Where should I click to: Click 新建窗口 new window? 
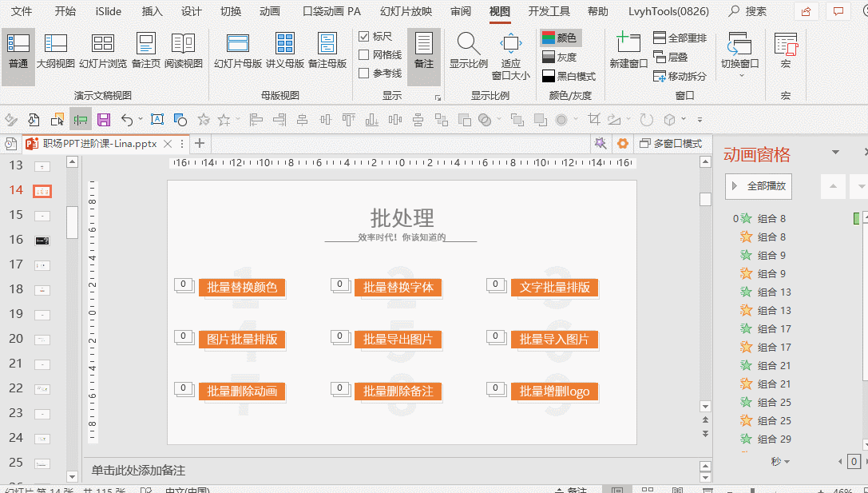coord(628,51)
